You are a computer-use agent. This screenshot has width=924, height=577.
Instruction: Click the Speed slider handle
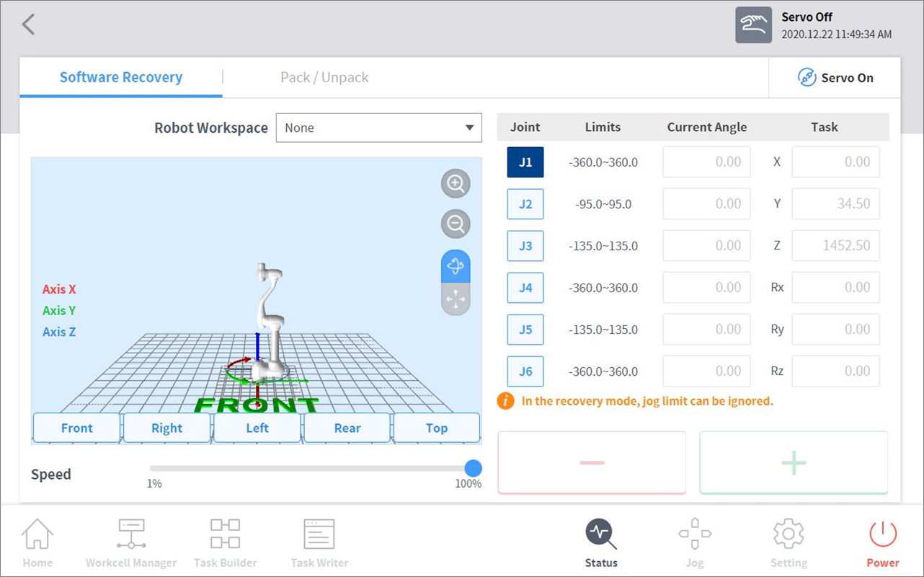[473, 467]
